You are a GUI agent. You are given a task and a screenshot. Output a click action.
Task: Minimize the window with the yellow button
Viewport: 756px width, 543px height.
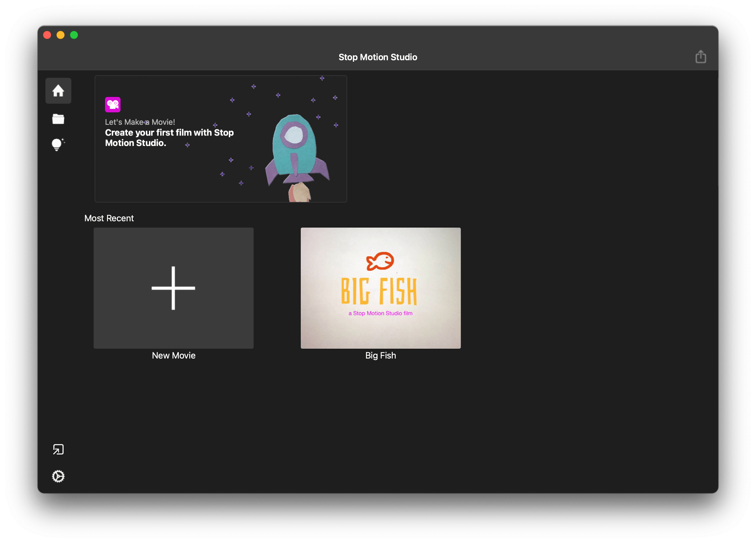[61, 35]
